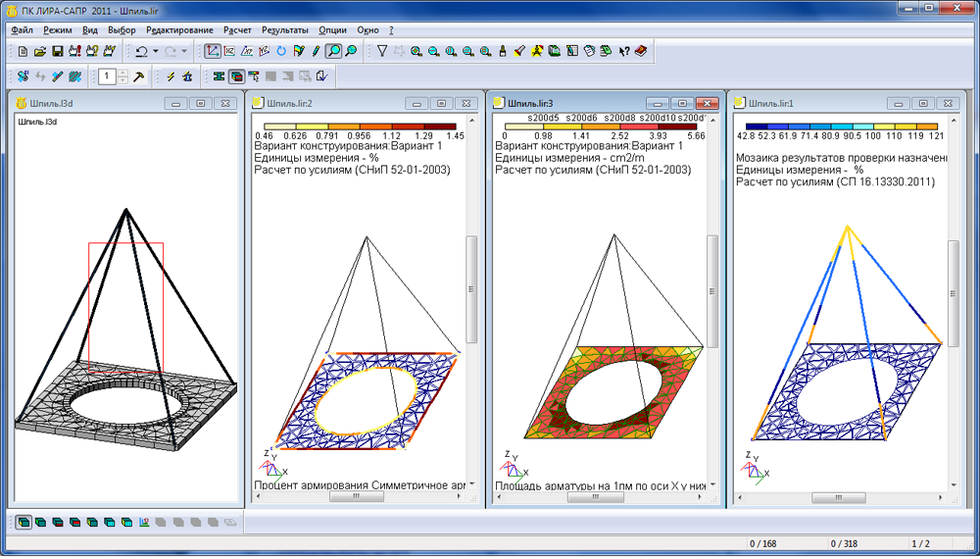Toggle the first cube view mode in bottom toolbar

pos(24,522)
